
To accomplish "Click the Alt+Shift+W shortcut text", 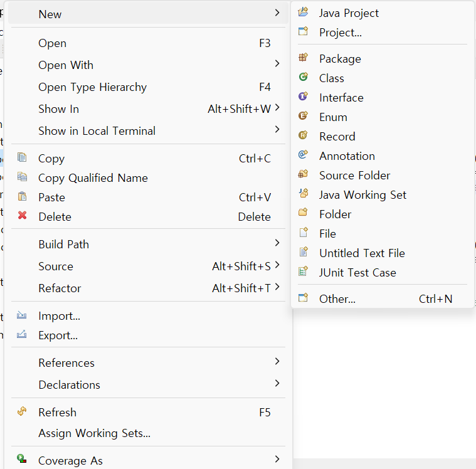I will click(x=239, y=108).
